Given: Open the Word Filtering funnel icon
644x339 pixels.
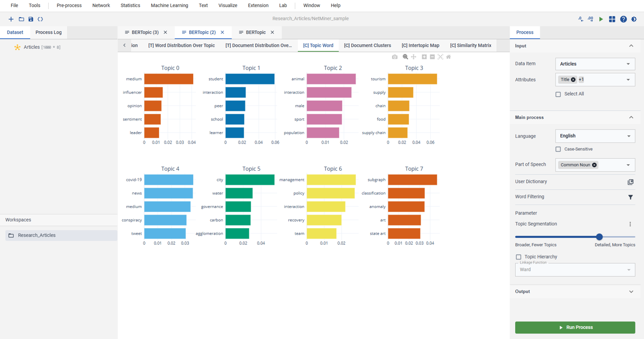Looking at the screenshot, I should tap(630, 197).
